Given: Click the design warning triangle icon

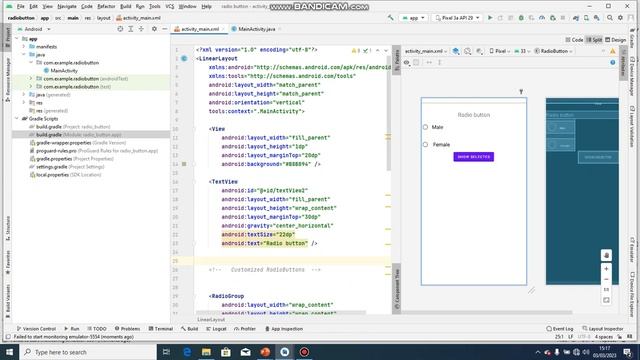Looking at the screenshot, I should [x=613, y=51].
